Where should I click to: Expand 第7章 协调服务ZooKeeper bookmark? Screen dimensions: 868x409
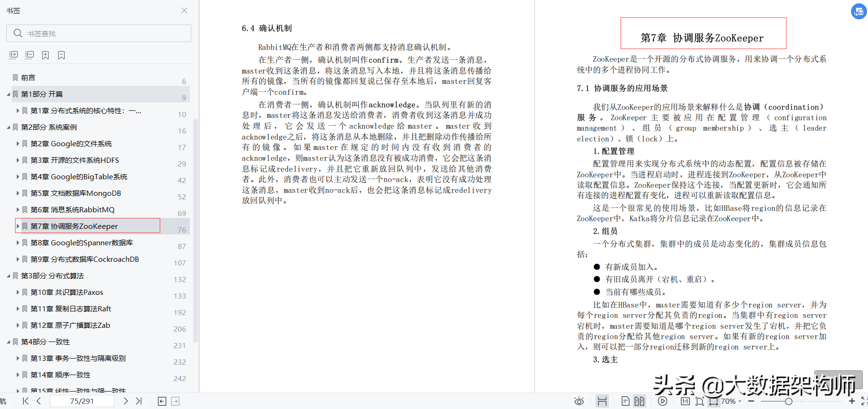tap(17, 226)
